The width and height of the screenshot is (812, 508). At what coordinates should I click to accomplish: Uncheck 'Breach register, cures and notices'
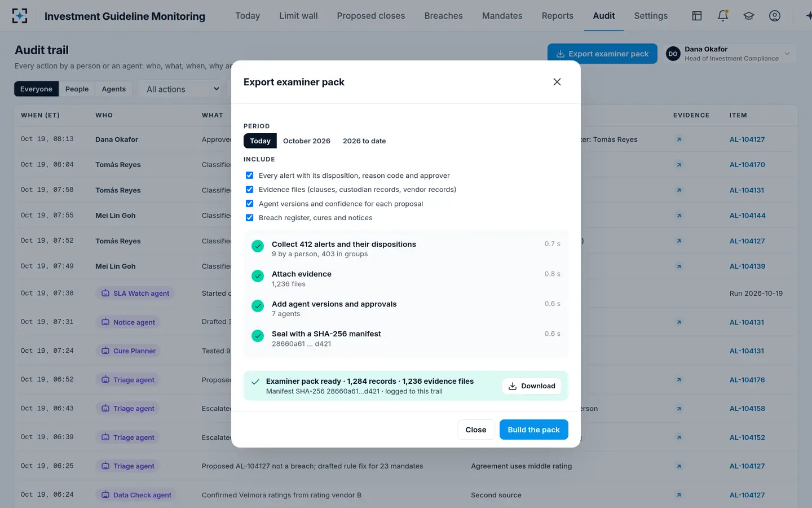point(249,218)
